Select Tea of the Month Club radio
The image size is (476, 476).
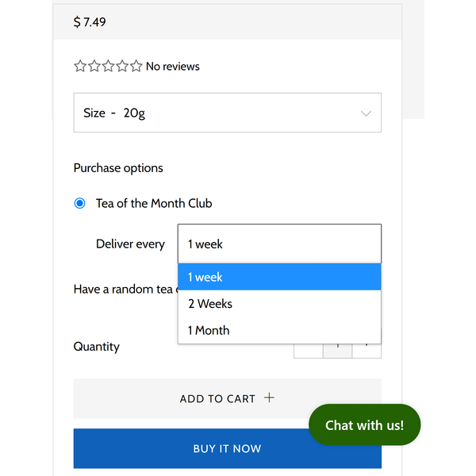[x=79, y=204]
